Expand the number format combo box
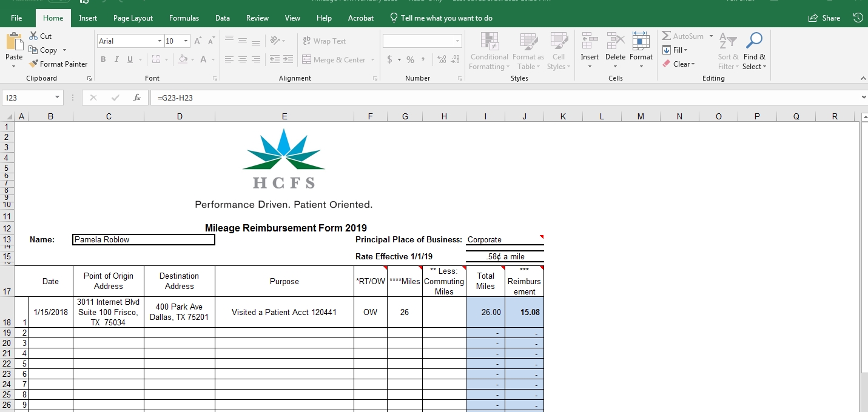This screenshot has width=868, height=412. pos(457,41)
